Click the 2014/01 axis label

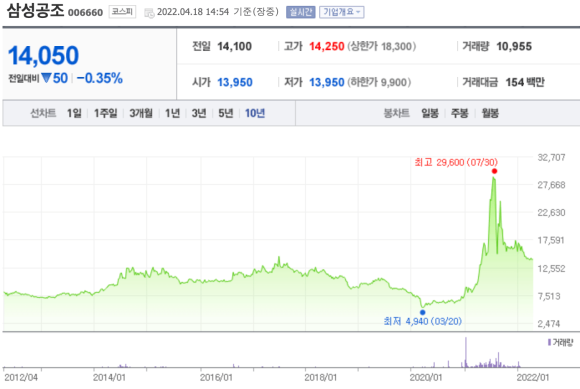coord(109,378)
